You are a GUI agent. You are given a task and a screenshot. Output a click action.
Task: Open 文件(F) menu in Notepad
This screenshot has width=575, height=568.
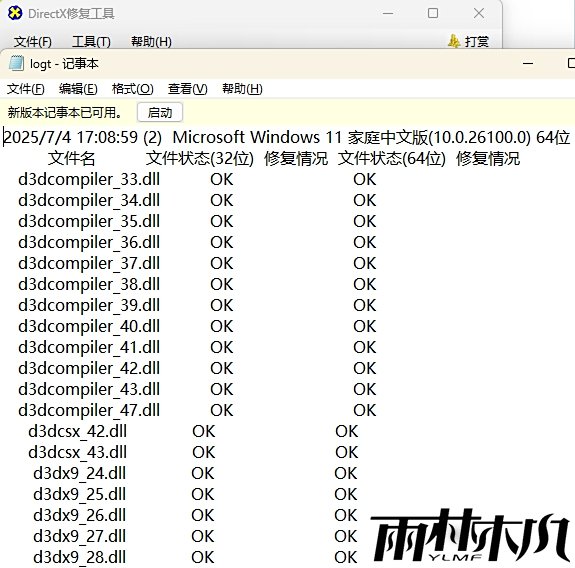click(26, 89)
